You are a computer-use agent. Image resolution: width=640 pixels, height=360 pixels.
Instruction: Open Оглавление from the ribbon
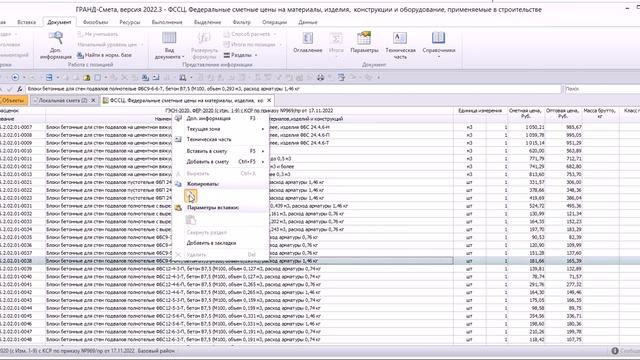(308, 43)
